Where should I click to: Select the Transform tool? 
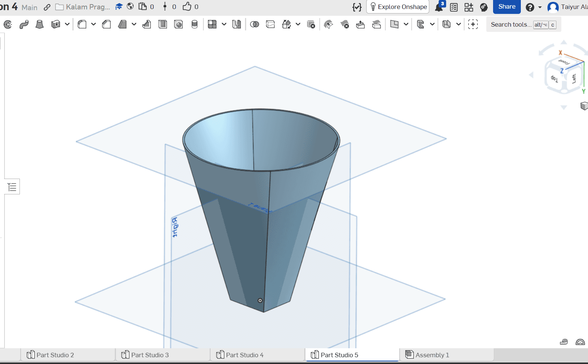(x=286, y=24)
